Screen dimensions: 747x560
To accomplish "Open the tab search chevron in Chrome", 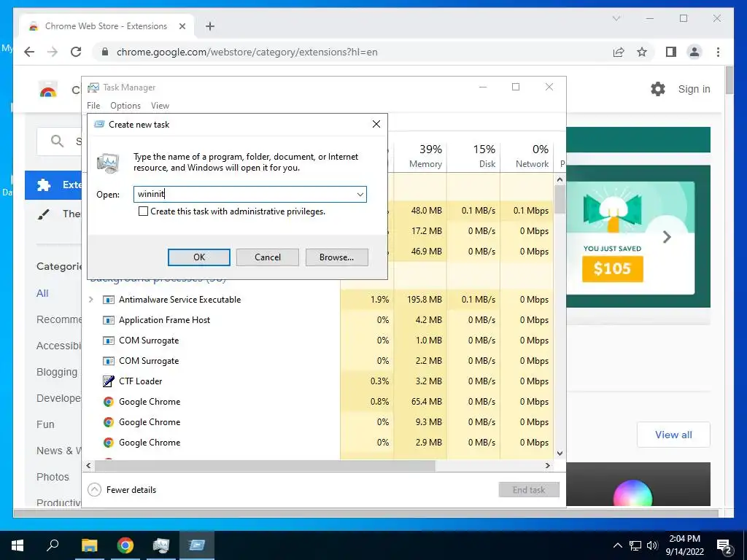I will (x=616, y=18).
